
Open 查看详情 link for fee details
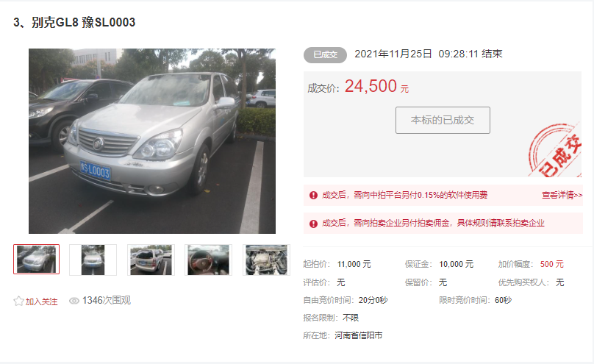(x=562, y=195)
